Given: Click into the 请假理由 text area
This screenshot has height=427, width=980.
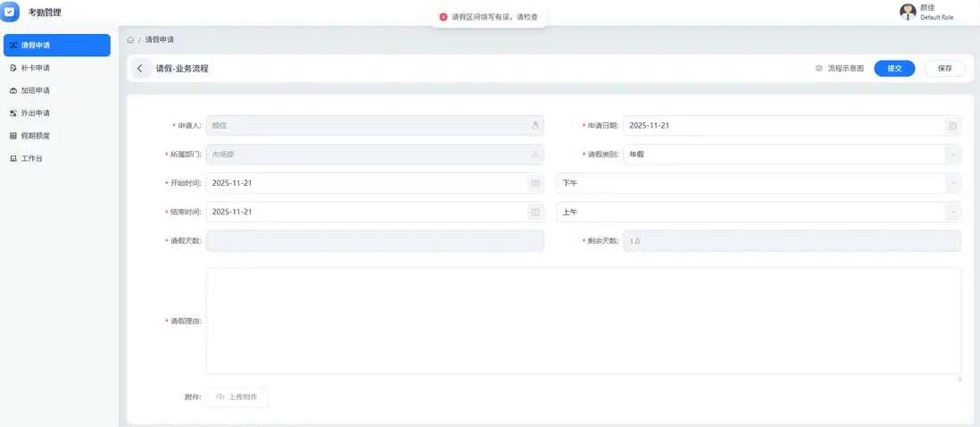Looking at the screenshot, I should tap(584, 322).
